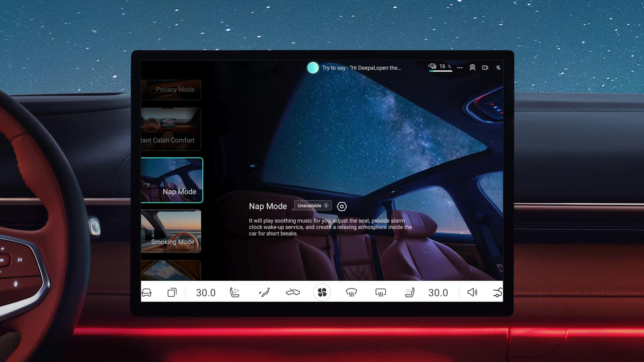644x362 pixels.
Task: Open the seat position adjustment icon
Action: (264, 293)
